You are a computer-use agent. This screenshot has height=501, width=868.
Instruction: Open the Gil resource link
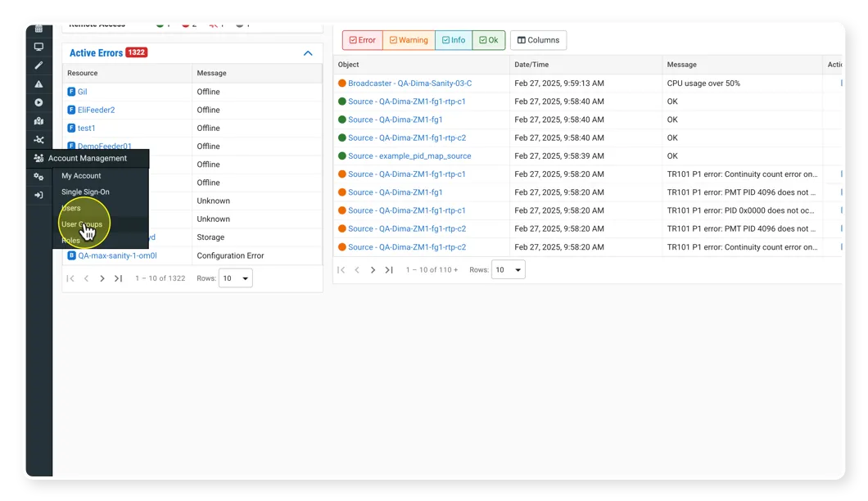pos(83,92)
